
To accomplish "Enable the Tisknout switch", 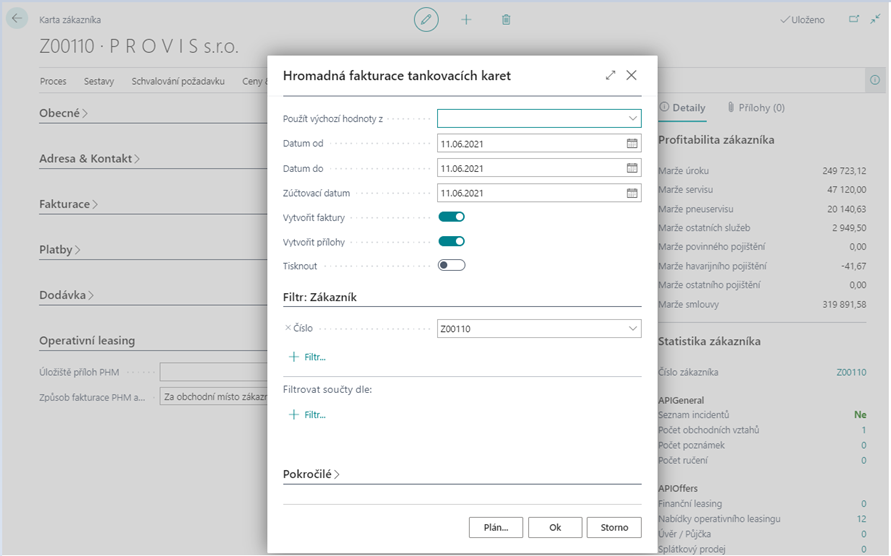I will click(451, 265).
